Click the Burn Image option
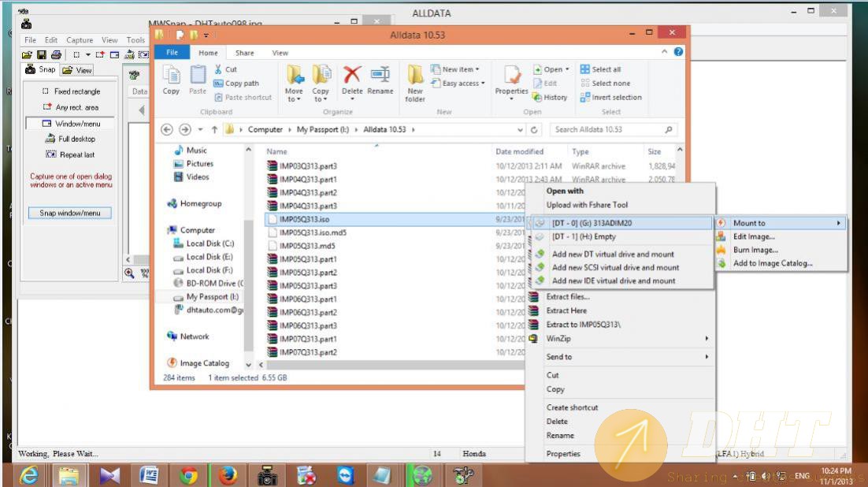 coord(755,250)
